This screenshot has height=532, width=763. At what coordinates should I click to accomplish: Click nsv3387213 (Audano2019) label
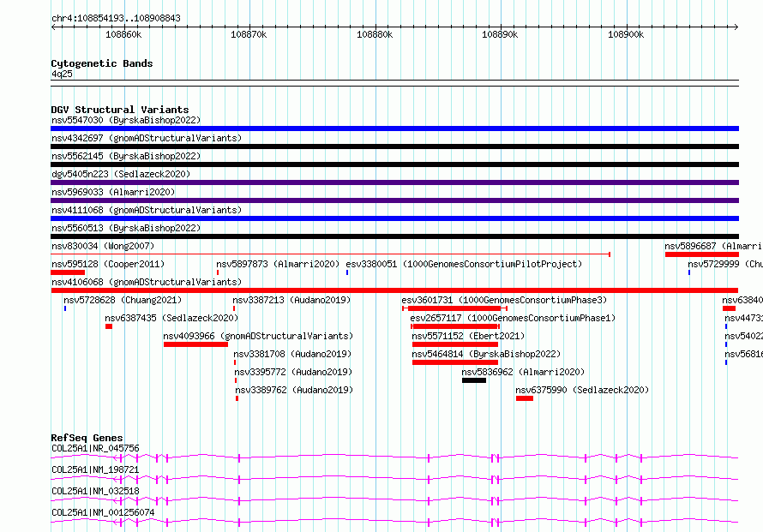point(291,300)
